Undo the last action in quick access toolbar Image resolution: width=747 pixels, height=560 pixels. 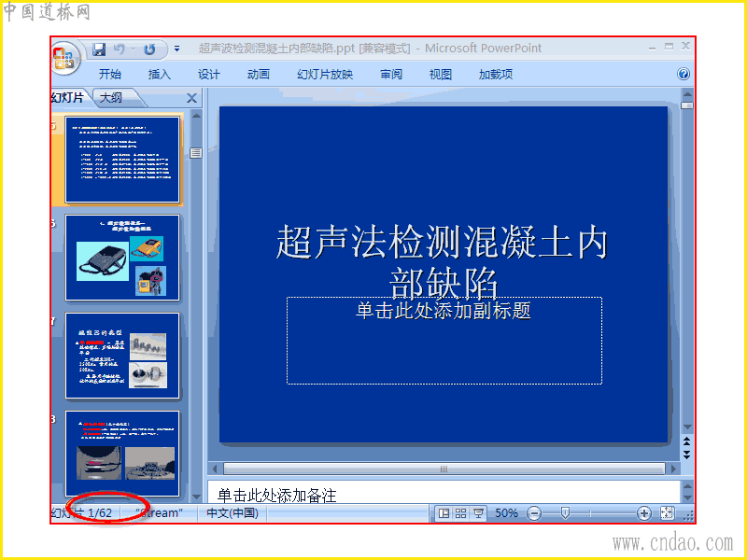[x=120, y=49]
